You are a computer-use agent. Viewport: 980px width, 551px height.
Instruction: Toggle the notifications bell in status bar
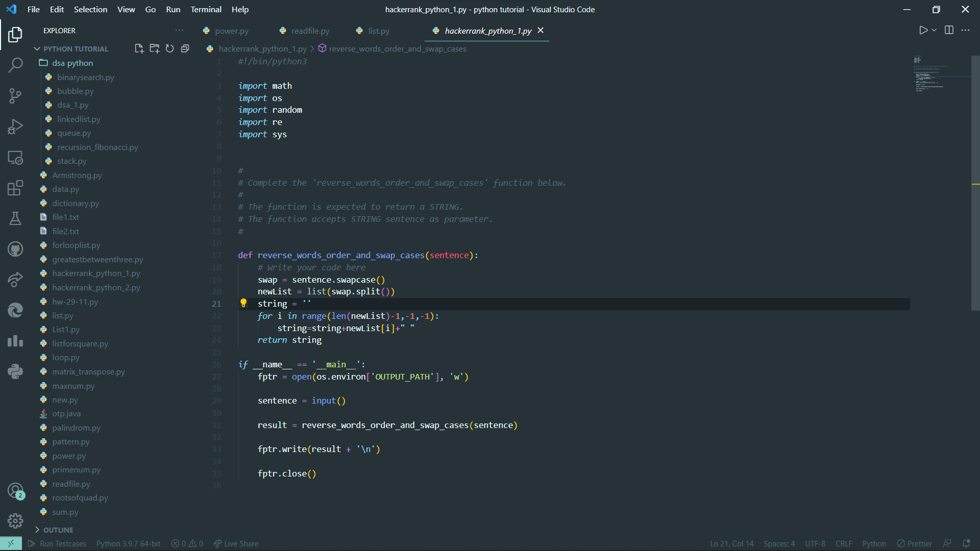tap(966, 543)
